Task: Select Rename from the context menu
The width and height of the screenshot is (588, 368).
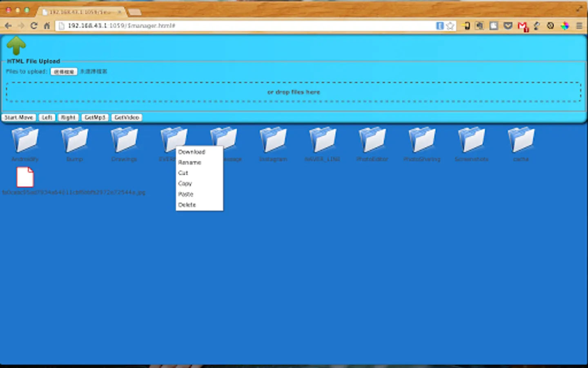Action: (x=189, y=162)
